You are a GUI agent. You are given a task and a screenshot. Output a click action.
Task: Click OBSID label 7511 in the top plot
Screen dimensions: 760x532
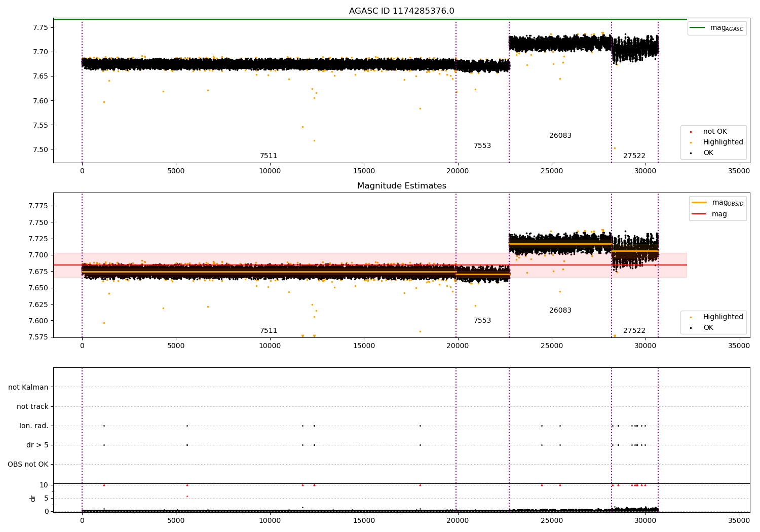coord(269,156)
